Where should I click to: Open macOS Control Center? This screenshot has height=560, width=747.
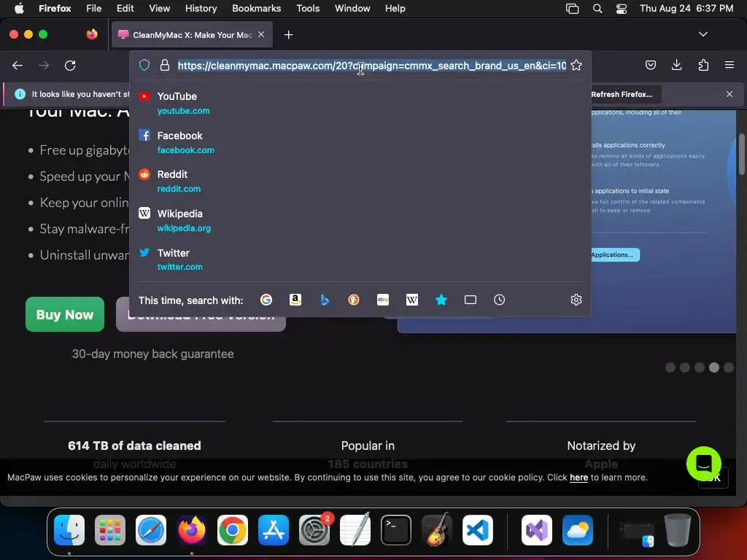click(x=622, y=8)
